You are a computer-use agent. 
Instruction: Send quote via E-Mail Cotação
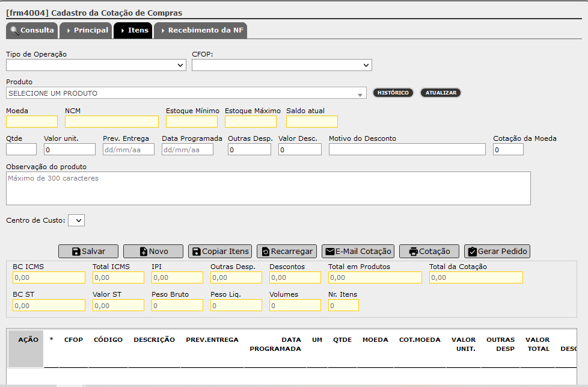point(358,251)
